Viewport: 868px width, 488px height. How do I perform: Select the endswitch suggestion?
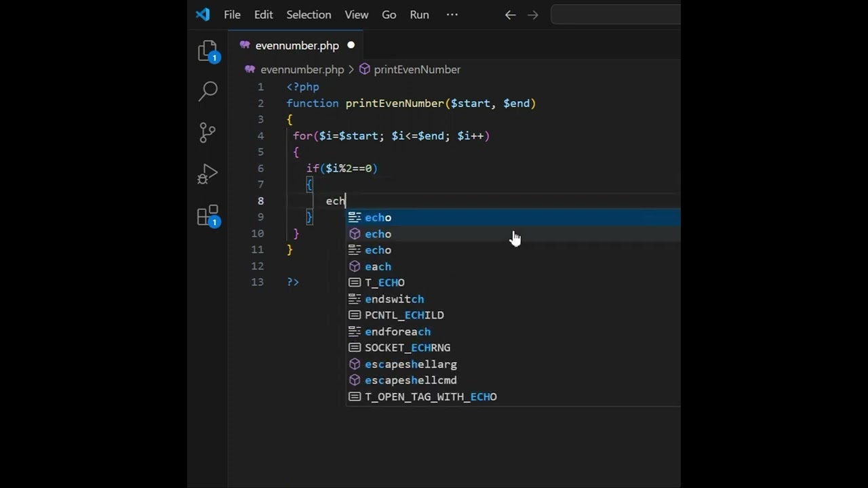point(513,299)
